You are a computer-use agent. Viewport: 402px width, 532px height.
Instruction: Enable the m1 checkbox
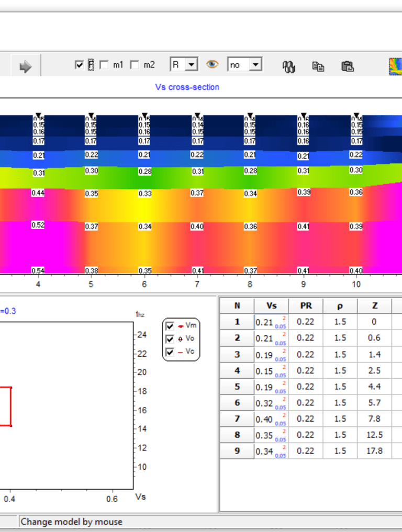104,65
